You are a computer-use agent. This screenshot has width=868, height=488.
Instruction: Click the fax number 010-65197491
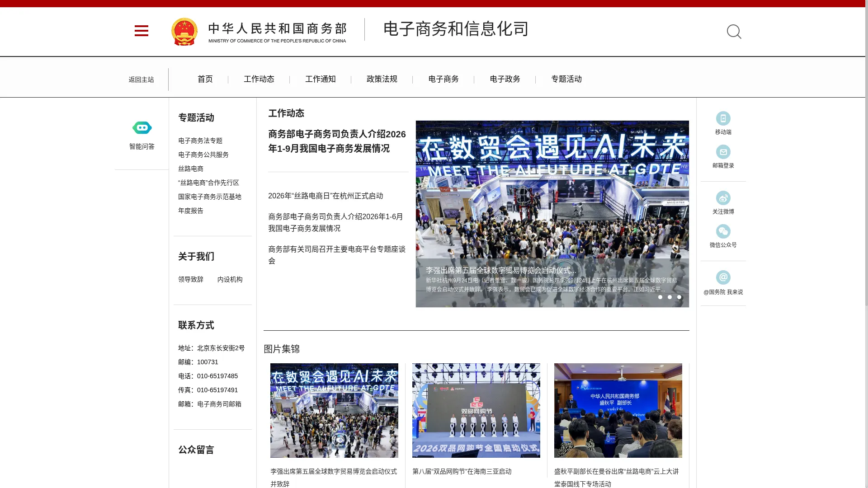click(217, 390)
